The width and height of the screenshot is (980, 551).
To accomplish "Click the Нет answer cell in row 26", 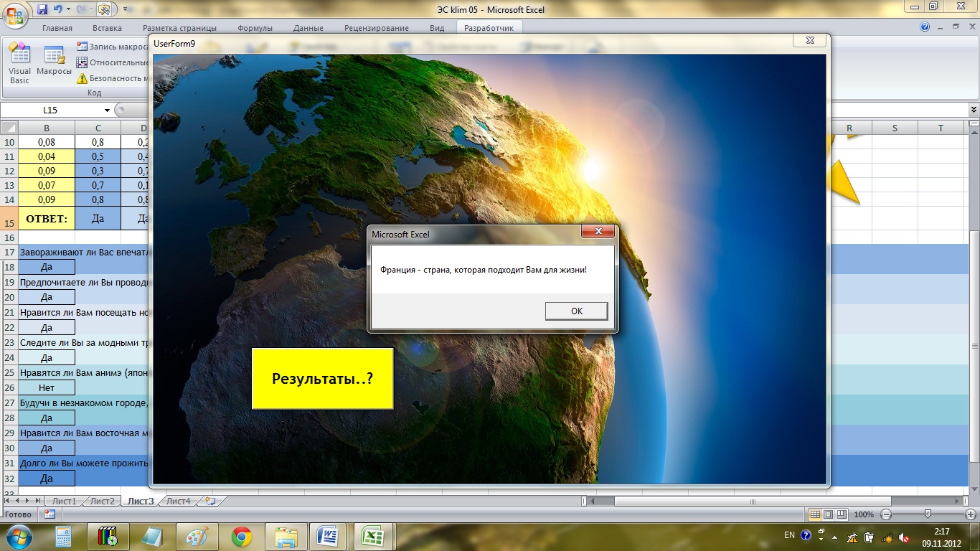I will [x=47, y=387].
